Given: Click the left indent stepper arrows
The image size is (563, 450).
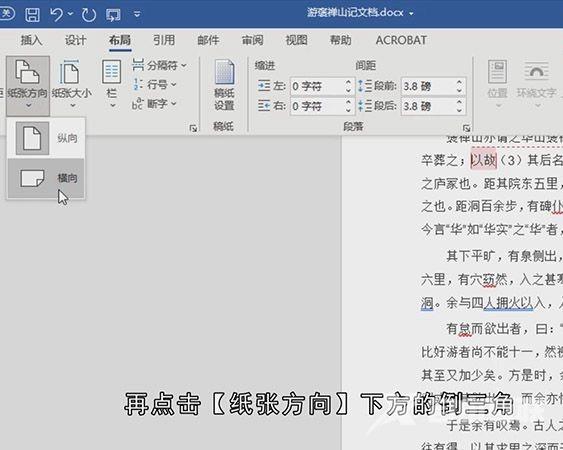Looking at the screenshot, I should pyautogui.click(x=348, y=87).
